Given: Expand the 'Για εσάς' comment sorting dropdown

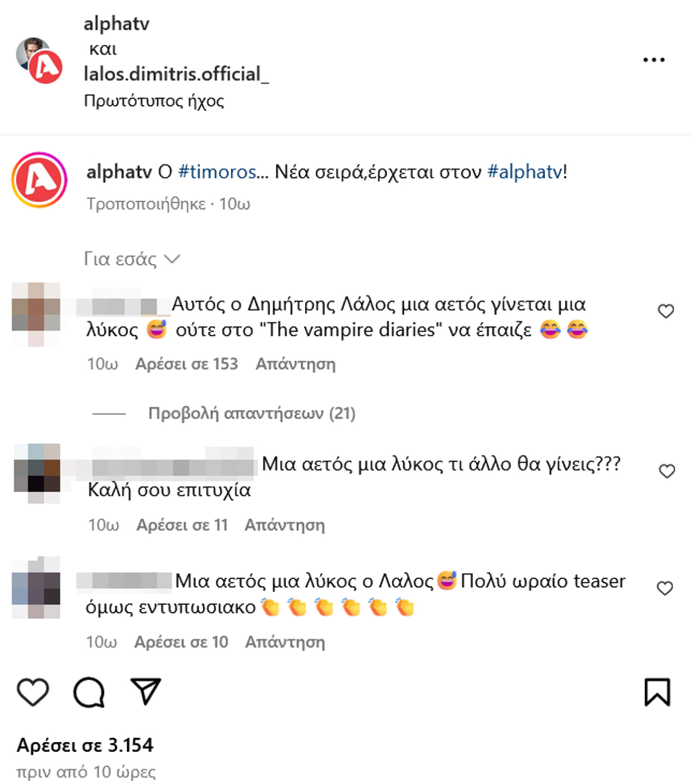Looking at the screenshot, I should point(132,259).
